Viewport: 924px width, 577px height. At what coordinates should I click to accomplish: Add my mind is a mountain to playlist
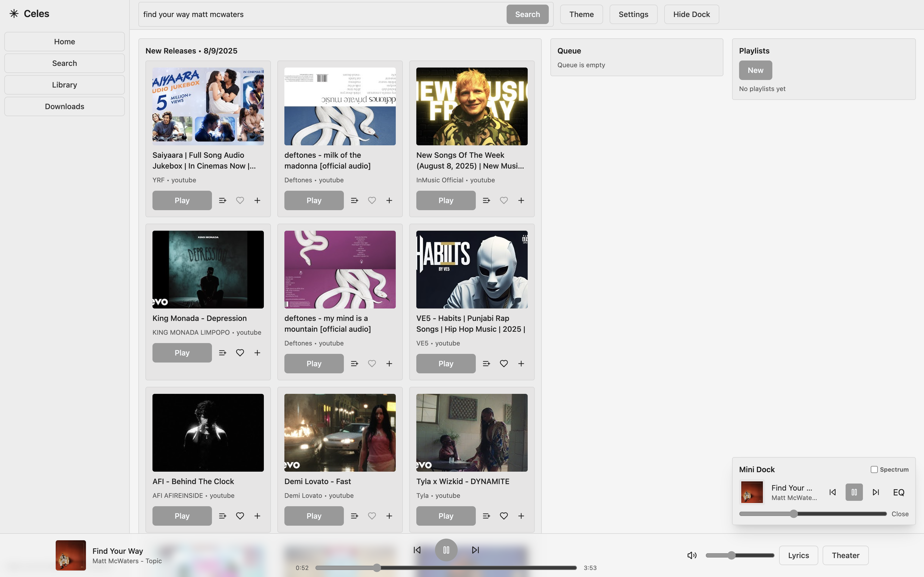click(389, 364)
